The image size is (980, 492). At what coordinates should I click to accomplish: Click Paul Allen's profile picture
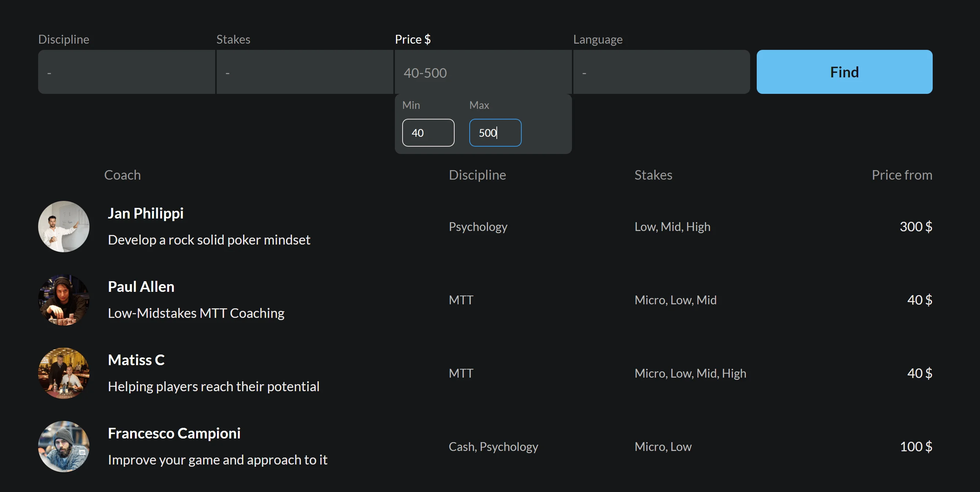click(x=64, y=300)
